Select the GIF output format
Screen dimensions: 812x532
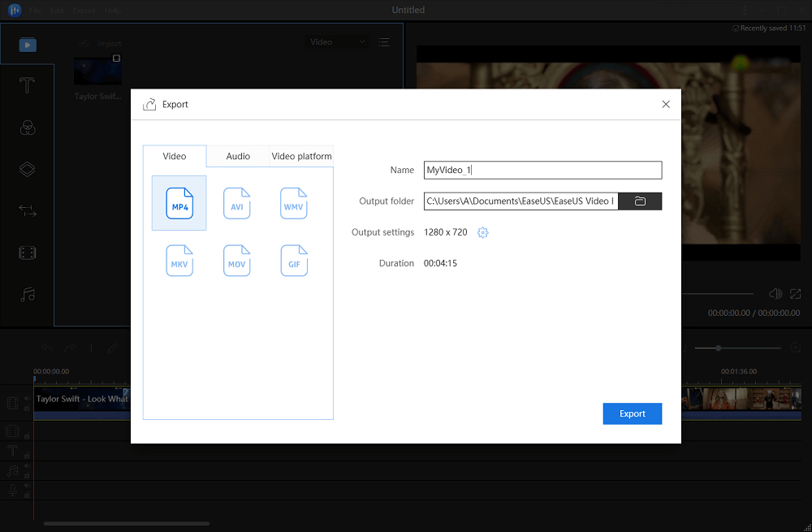(x=293, y=260)
